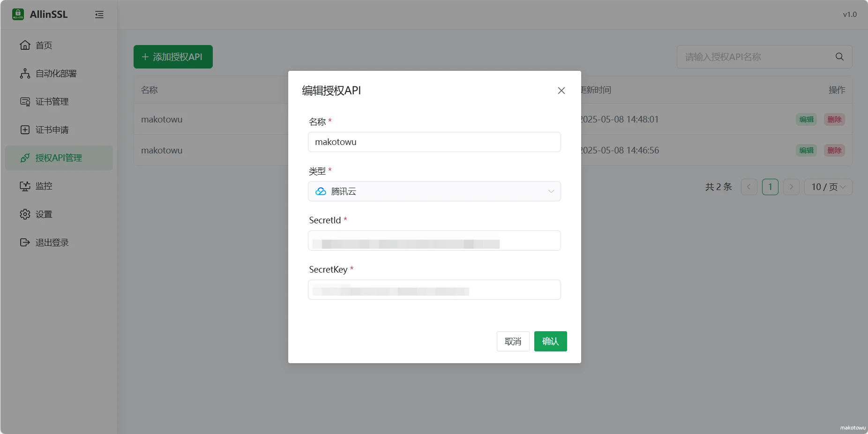Click the SecretKey field label
Image resolution: width=868 pixels, height=434 pixels.
pyautogui.click(x=328, y=269)
